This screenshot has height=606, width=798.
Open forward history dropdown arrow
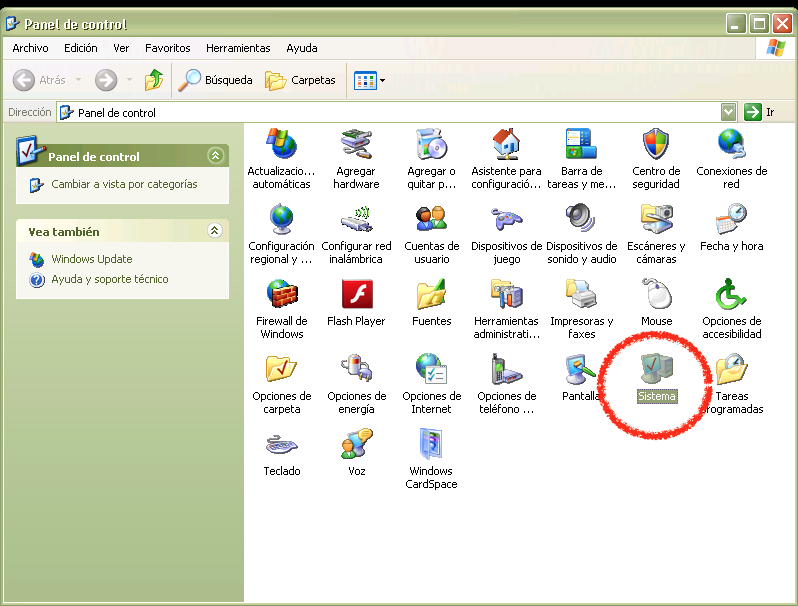(x=129, y=80)
